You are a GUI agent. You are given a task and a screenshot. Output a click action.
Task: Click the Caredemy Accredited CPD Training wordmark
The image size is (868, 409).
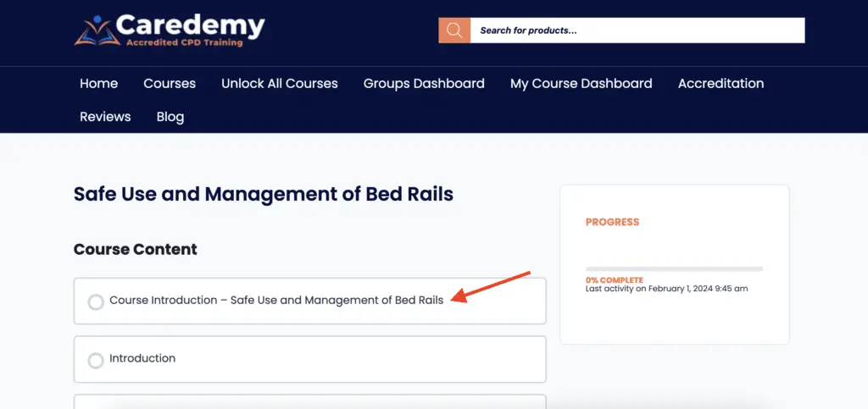(190, 30)
